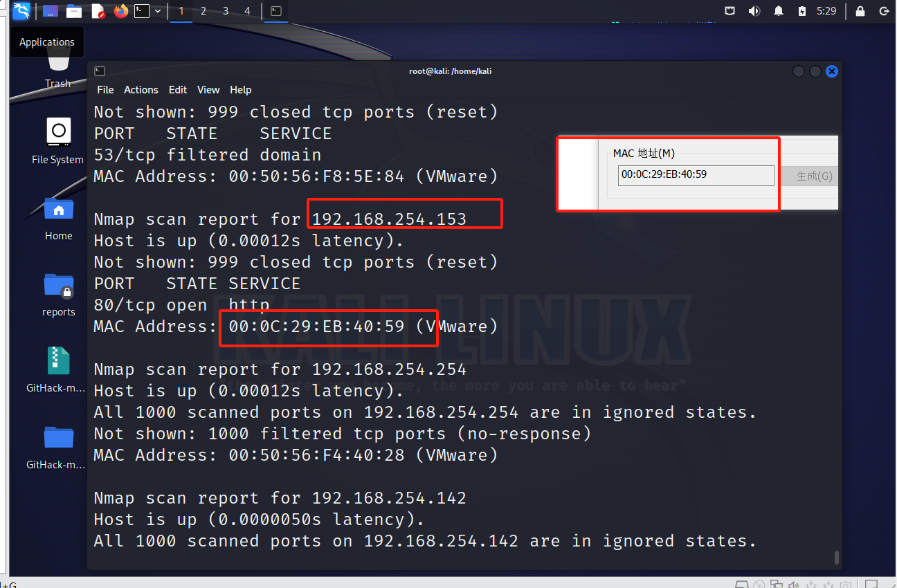
Task: Click the blue show-desktop panel icon
Action: point(51,11)
